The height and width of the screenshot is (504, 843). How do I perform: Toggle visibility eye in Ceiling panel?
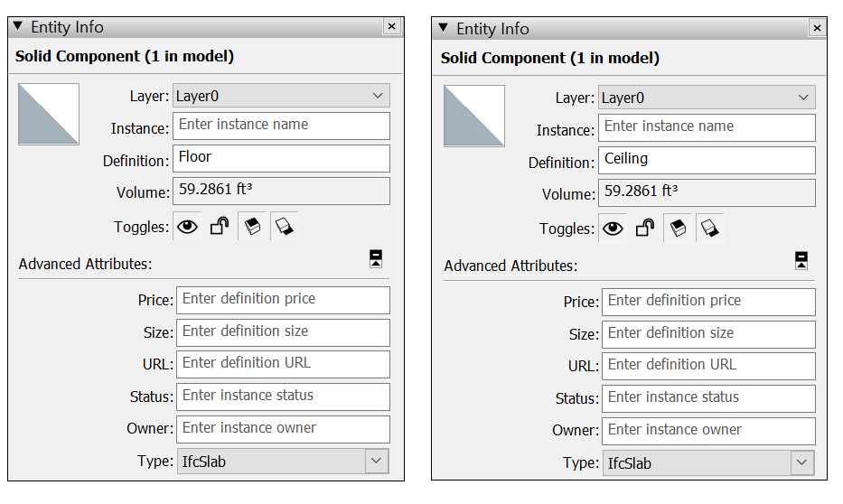[x=613, y=229]
